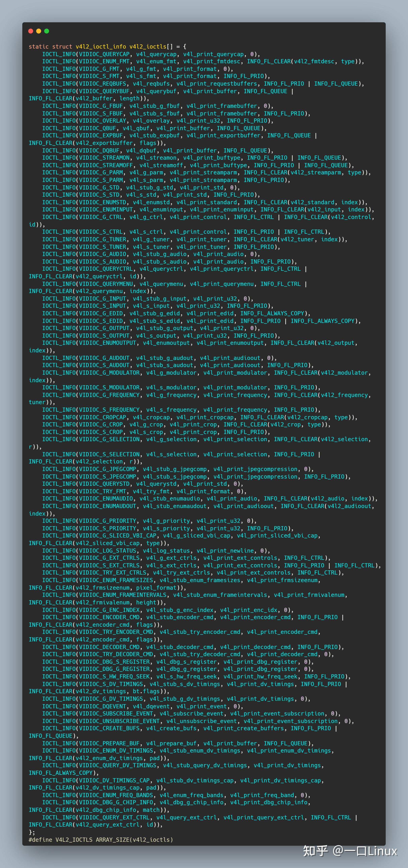Click the VIDIOC_QUERYSTD identifier
The image size is (408, 868).
104,484
